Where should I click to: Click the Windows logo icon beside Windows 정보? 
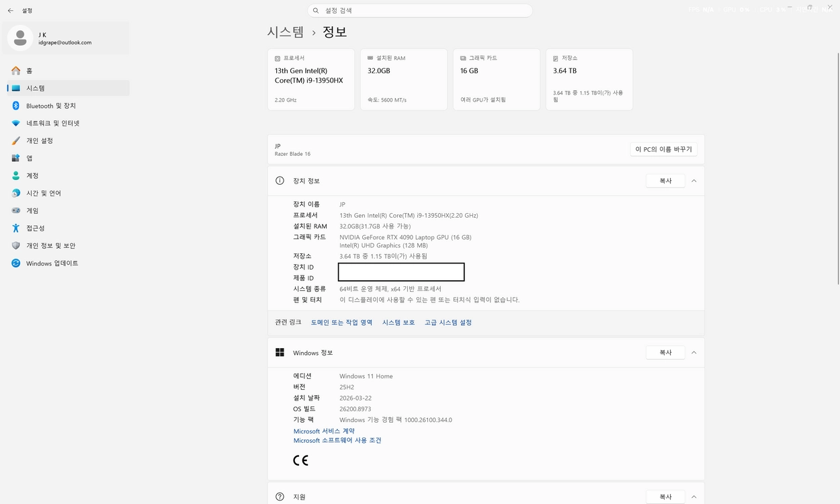[x=280, y=352]
